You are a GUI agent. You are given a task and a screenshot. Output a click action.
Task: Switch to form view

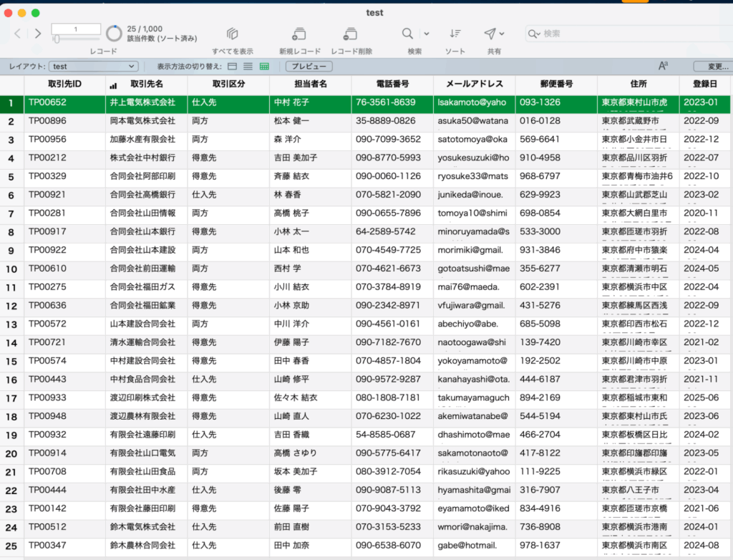tap(232, 67)
